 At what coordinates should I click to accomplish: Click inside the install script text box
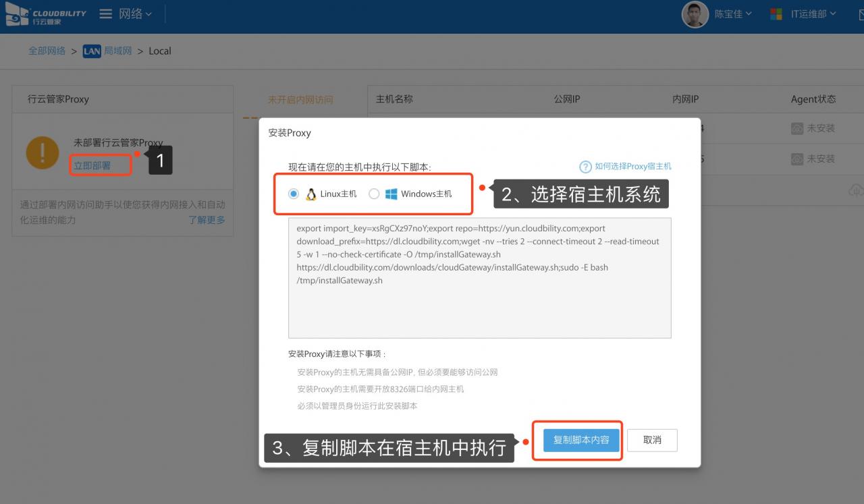point(479,277)
